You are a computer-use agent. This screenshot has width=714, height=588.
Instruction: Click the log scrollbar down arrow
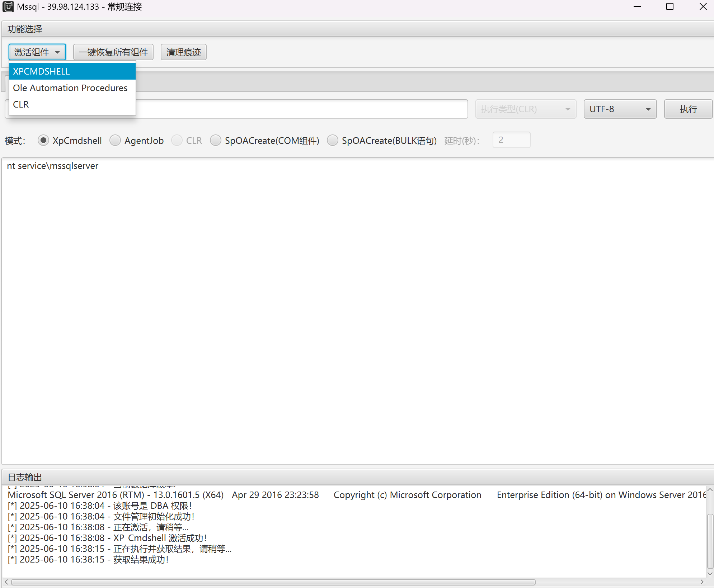point(710,574)
